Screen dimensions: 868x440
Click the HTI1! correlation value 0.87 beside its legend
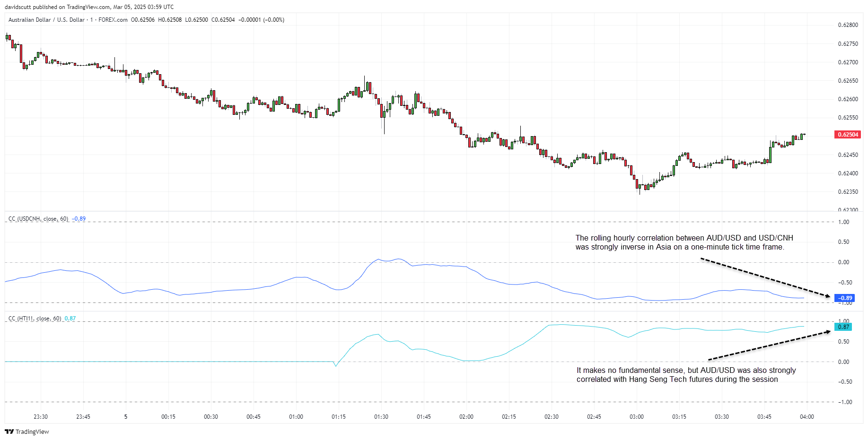click(x=70, y=319)
